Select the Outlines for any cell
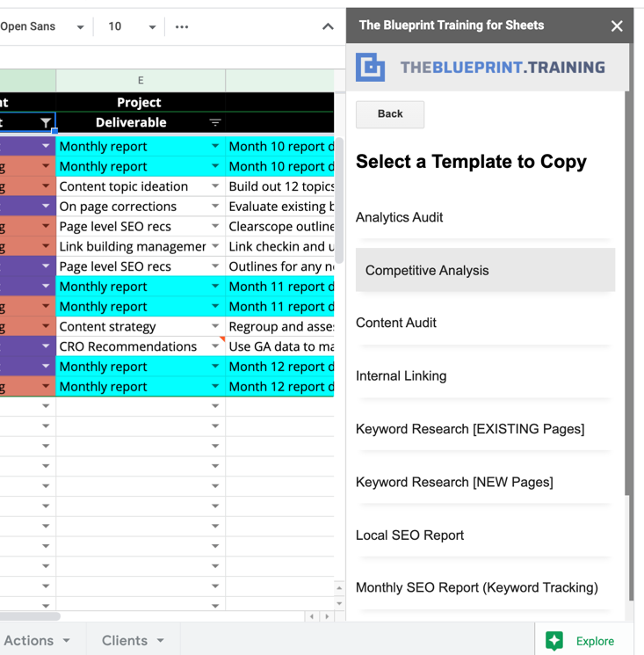 click(x=280, y=266)
